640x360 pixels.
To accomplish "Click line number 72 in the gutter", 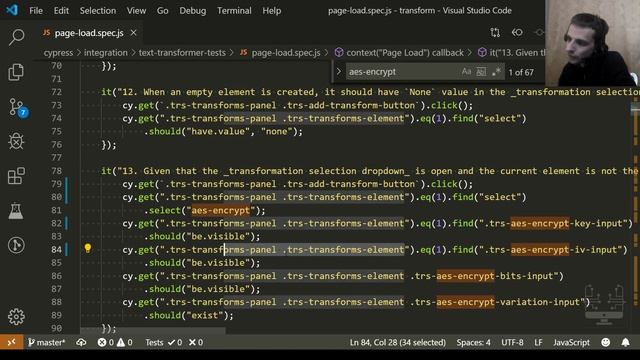I will (56, 92).
